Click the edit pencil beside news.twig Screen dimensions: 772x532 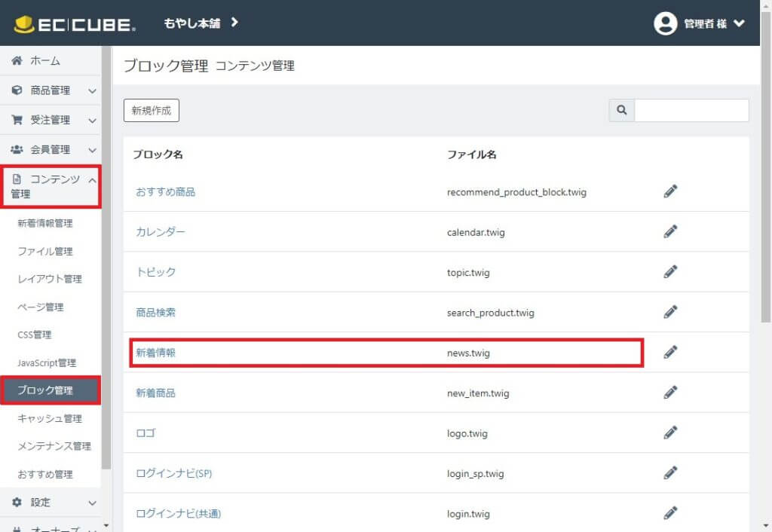[x=670, y=352]
